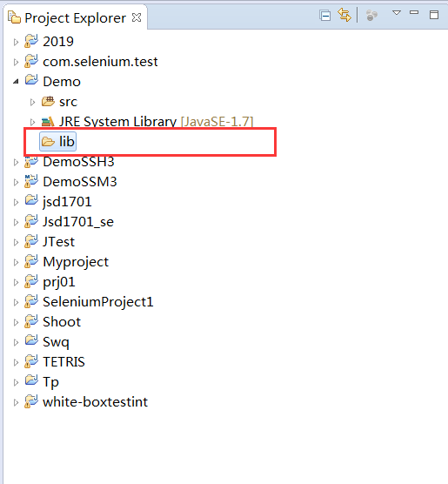This screenshot has height=484, width=448.
Task: Click the Myproject project icon
Action: [31, 261]
